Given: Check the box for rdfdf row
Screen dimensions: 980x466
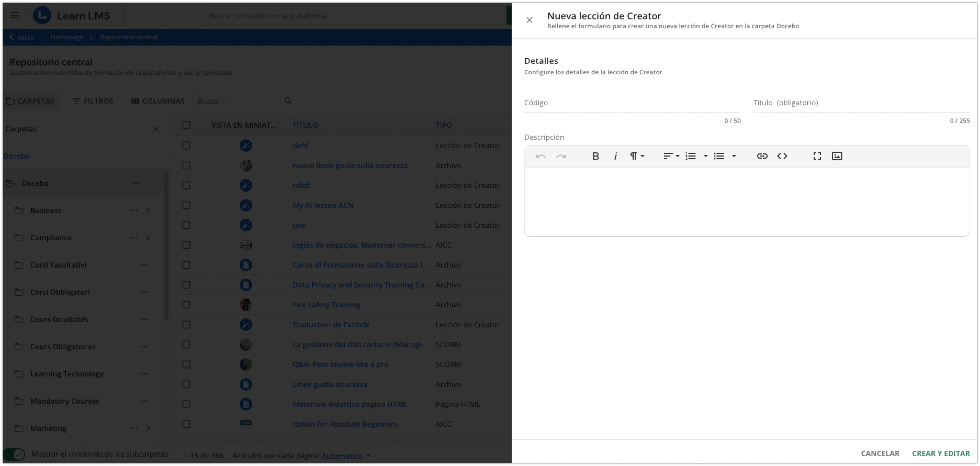Looking at the screenshot, I should [x=186, y=185].
